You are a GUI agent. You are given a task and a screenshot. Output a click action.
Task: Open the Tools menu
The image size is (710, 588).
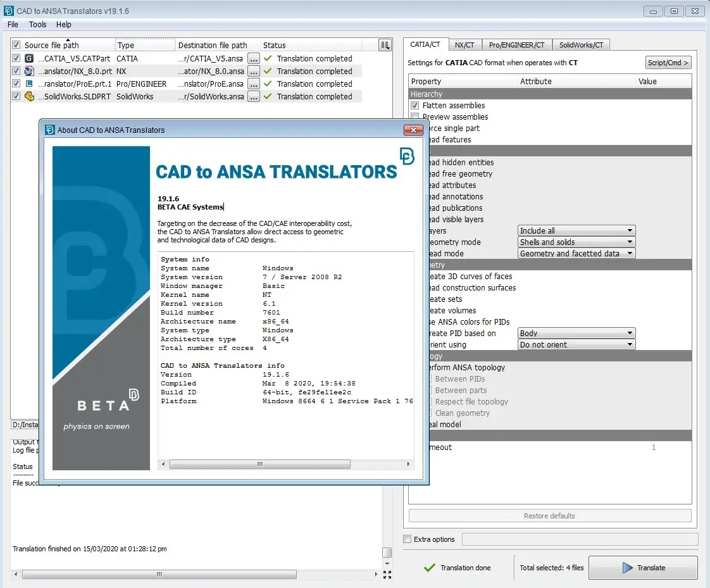37,25
